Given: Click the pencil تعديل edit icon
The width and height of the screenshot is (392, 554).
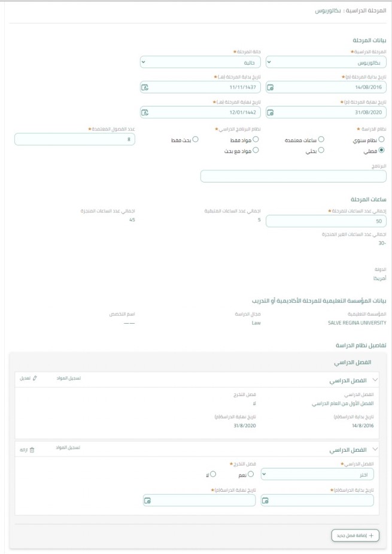Looking at the screenshot, I should click(x=35, y=379).
